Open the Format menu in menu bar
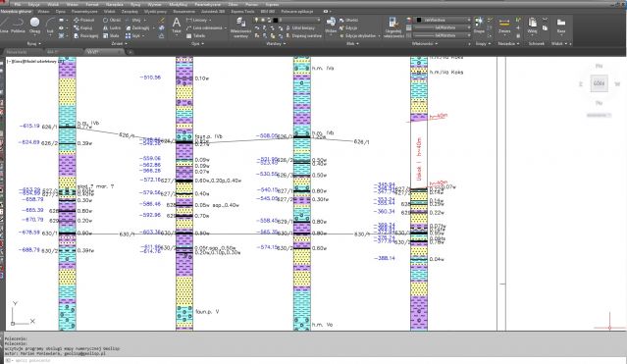 click(92, 4)
